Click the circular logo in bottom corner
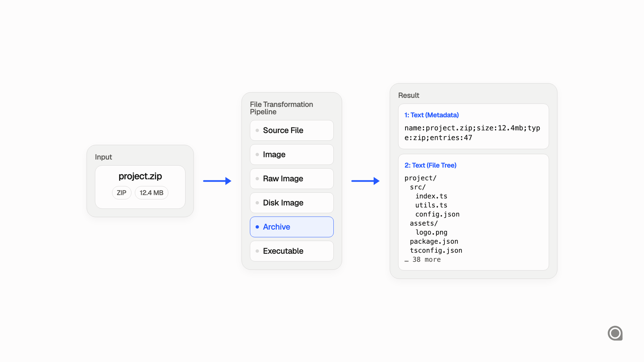This screenshot has width=644, height=362. [x=615, y=333]
